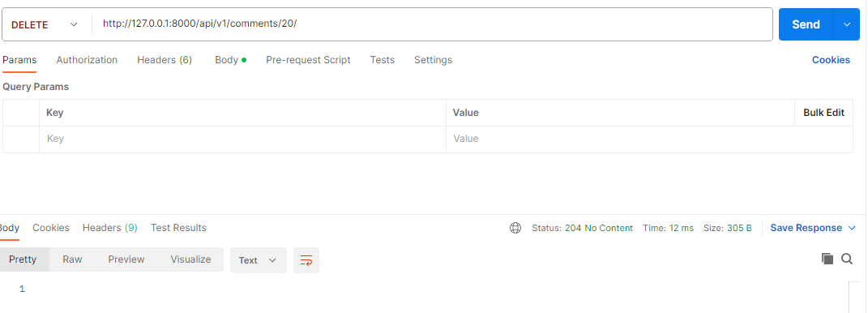Open the Pre-request Script tab

[x=308, y=60]
